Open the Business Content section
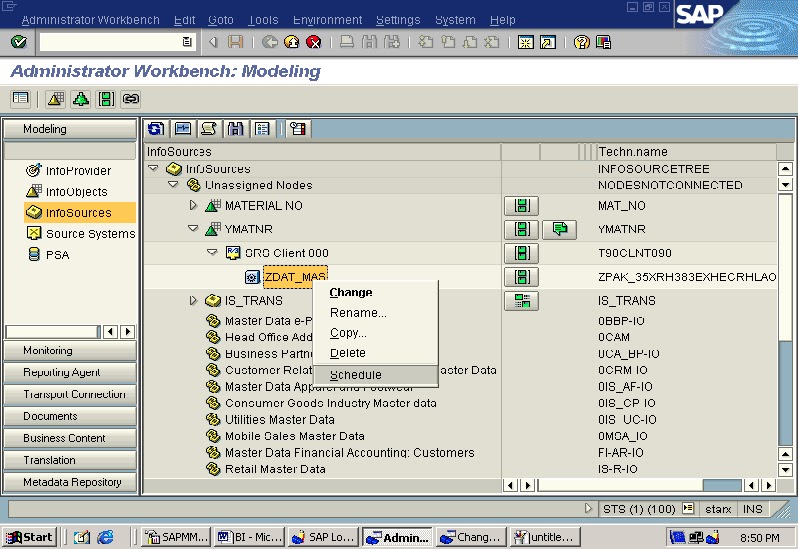 tap(70, 438)
